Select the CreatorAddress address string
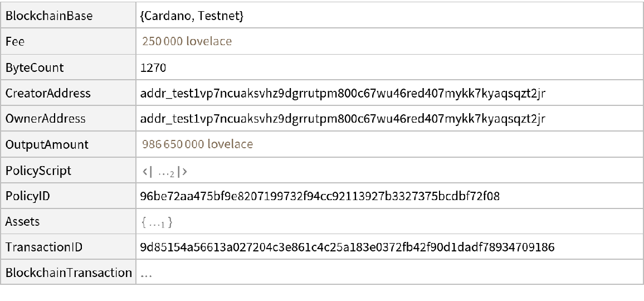 coord(343,94)
